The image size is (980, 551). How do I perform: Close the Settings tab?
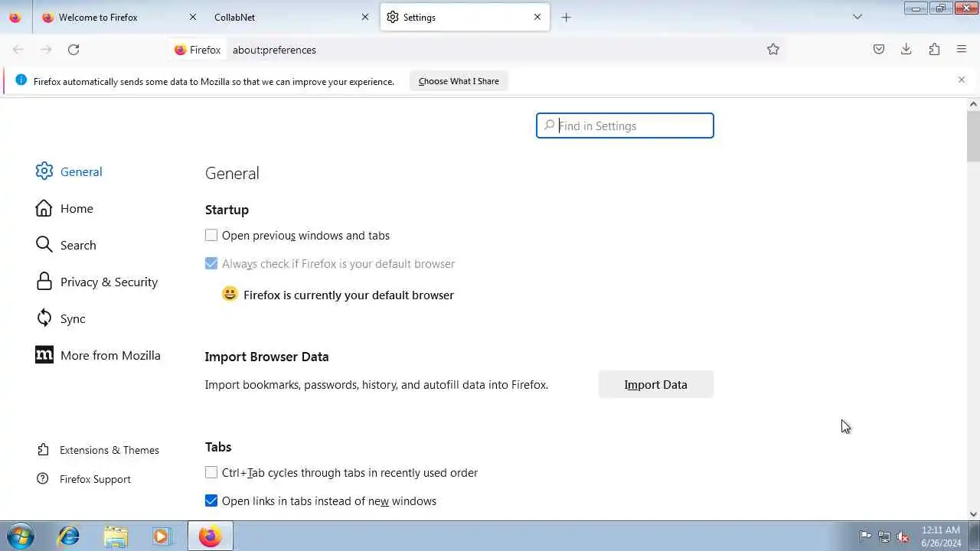pyautogui.click(x=537, y=17)
